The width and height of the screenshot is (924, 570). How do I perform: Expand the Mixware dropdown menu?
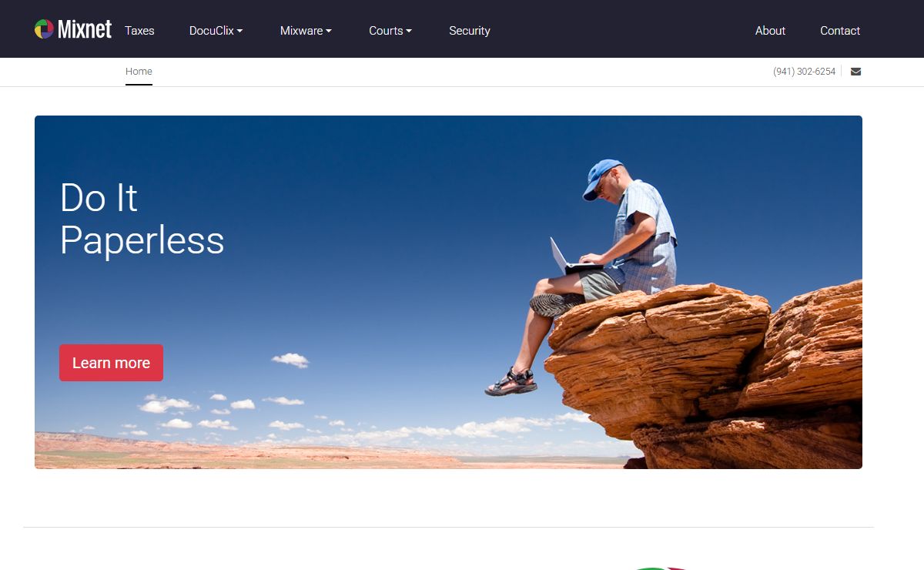(x=306, y=31)
